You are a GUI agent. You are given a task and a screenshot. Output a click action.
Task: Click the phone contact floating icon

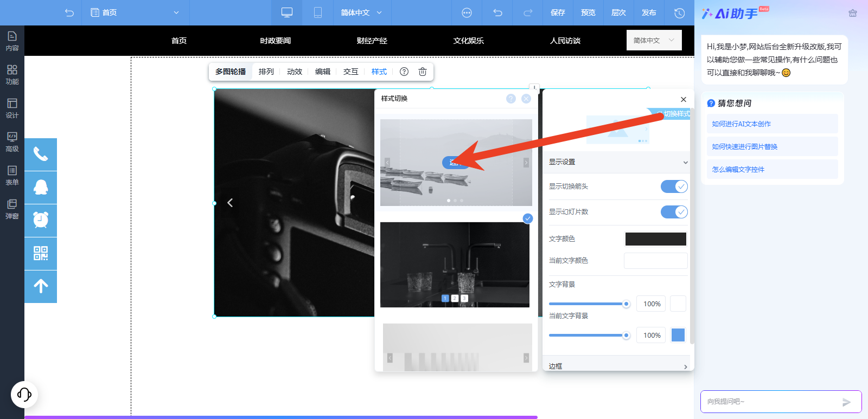coord(41,154)
